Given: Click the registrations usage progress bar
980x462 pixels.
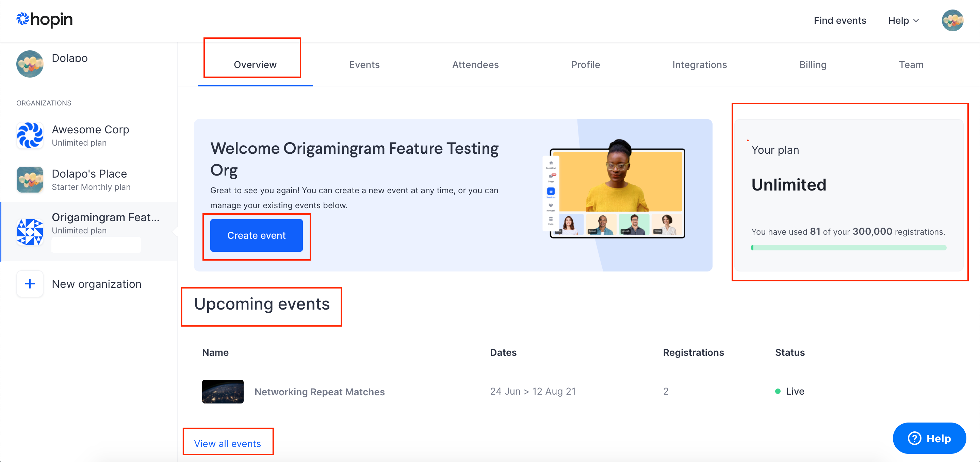Looking at the screenshot, I should click(x=848, y=248).
